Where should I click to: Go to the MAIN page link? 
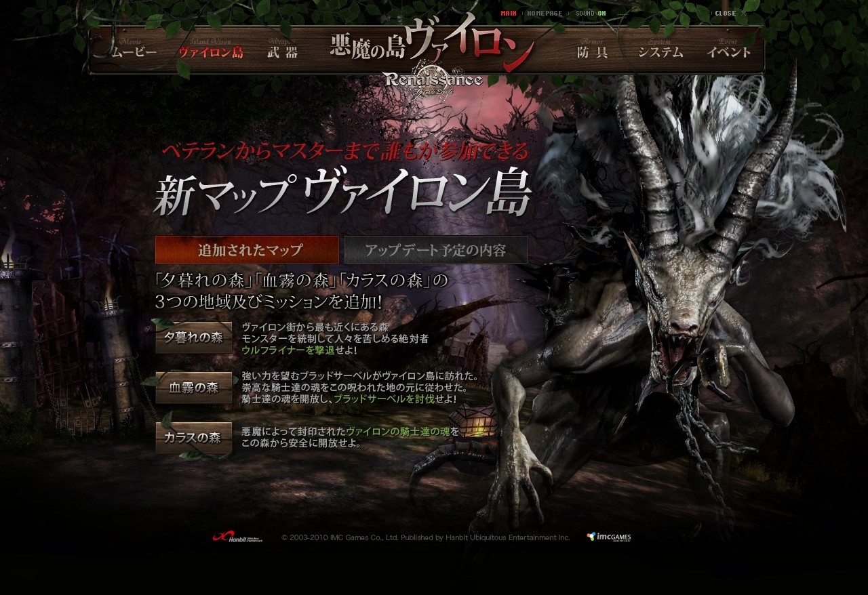[509, 13]
